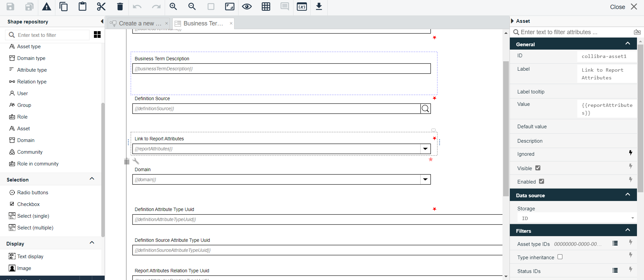Click the icon right of attribute filter
This screenshot has height=280, width=644.
[x=637, y=32]
